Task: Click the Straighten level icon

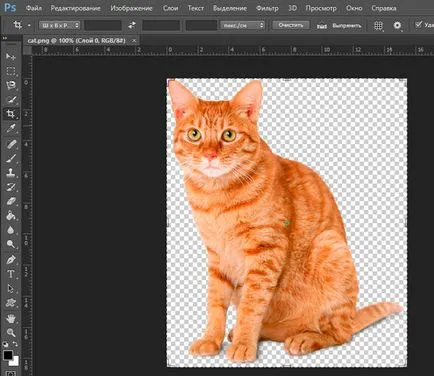Action: [321, 26]
